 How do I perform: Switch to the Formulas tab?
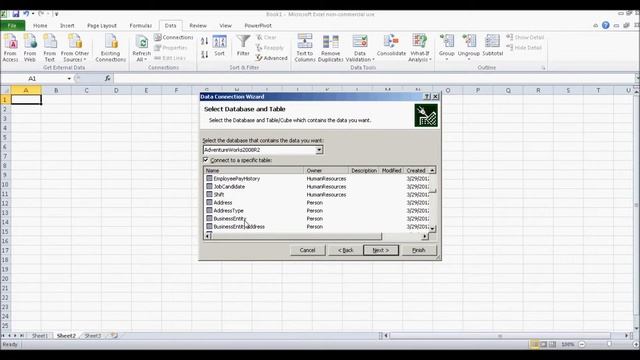coord(140,26)
